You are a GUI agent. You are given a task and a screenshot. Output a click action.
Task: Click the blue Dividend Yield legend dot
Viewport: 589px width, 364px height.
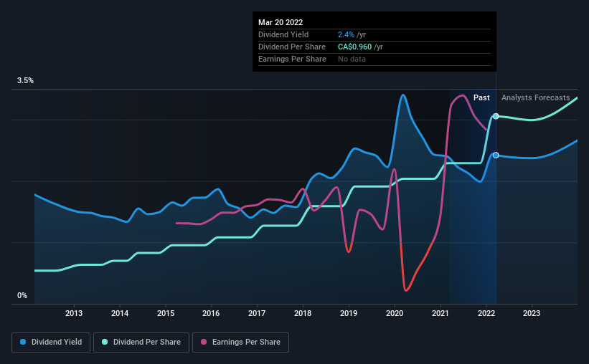pos(23,343)
